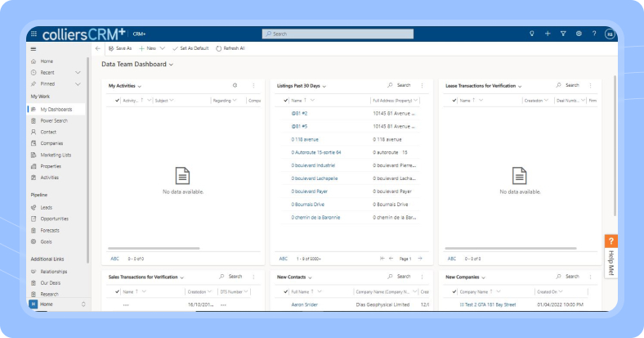Viewport: 644px width, 338px height.
Task: Click horizontal scrollbar in Lease Transactions
Action: (x=511, y=248)
